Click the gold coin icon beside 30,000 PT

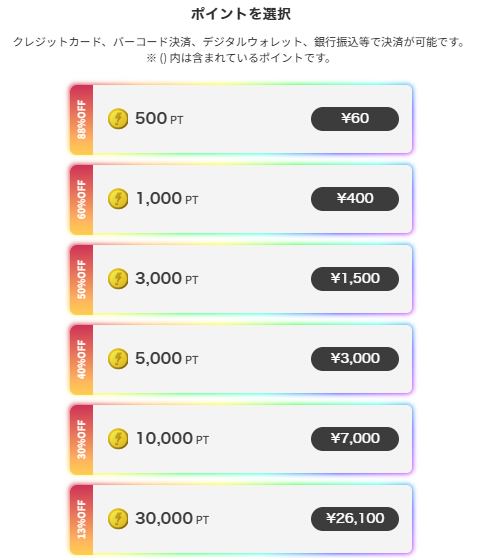tap(118, 519)
